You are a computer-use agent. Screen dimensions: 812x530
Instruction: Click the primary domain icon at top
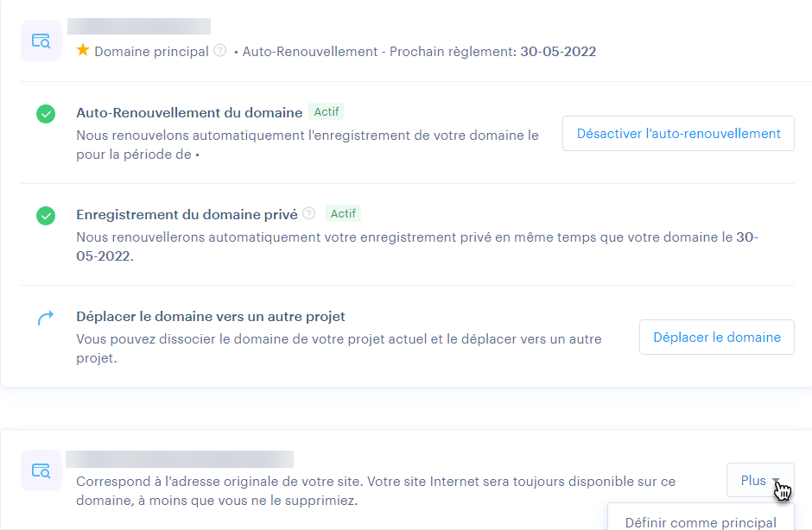pyautogui.click(x=41, y=41)
